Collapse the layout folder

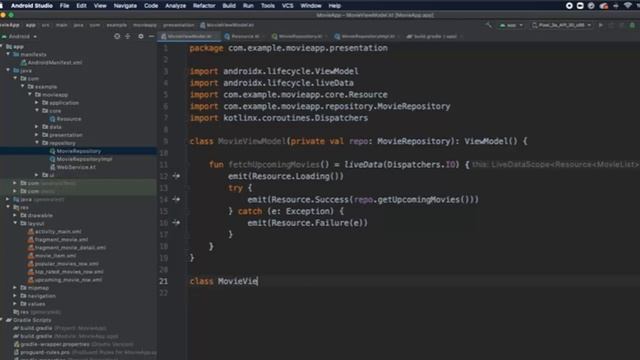(16, 223)
